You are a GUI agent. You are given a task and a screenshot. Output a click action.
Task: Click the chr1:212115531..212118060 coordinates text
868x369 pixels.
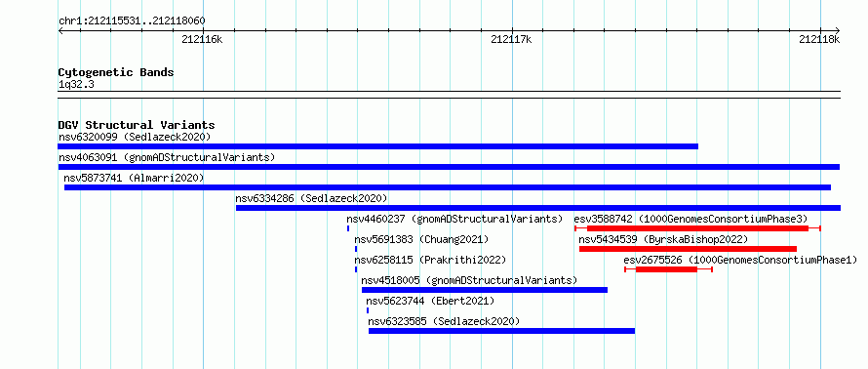coord(132,21)
